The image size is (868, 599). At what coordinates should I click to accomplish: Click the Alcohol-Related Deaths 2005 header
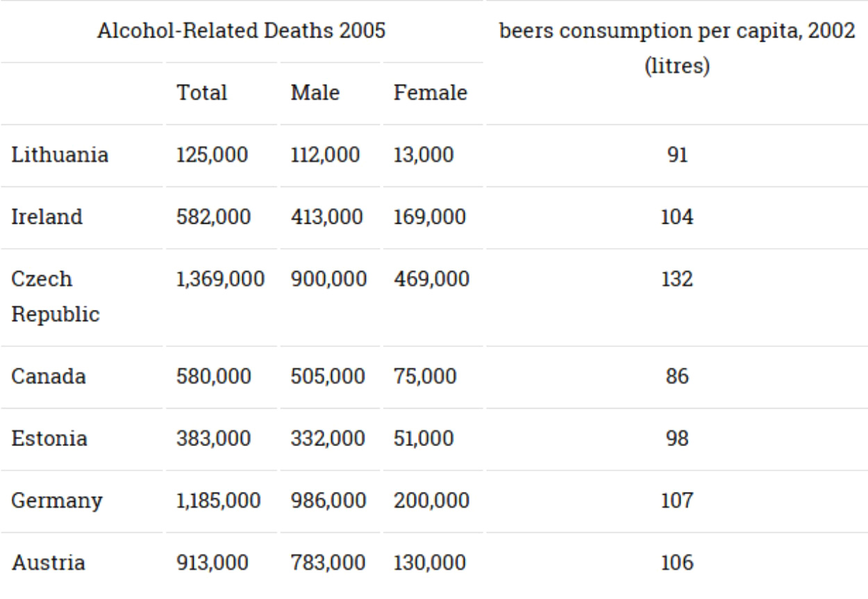click(x=242, y=31)
